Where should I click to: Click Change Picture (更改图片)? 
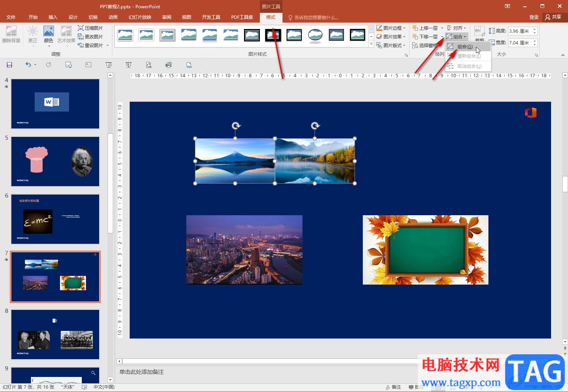click(90, 37)
